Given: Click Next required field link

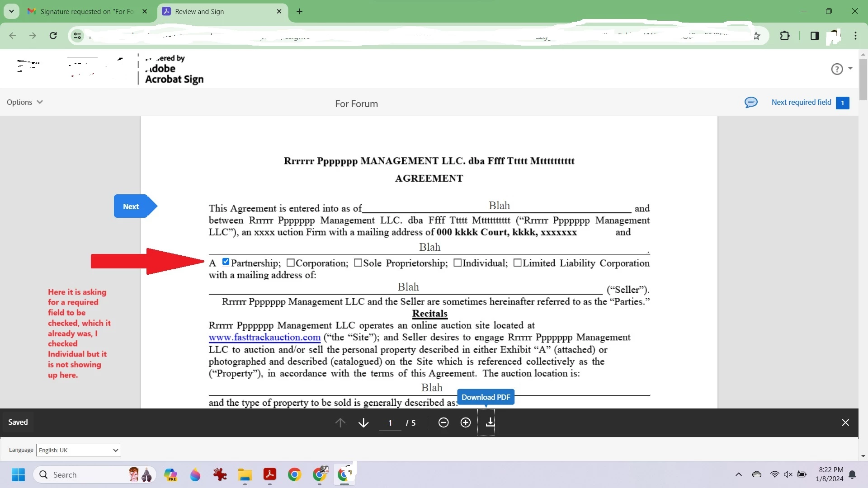Looking at the screenshot, I should click(801, 102).
